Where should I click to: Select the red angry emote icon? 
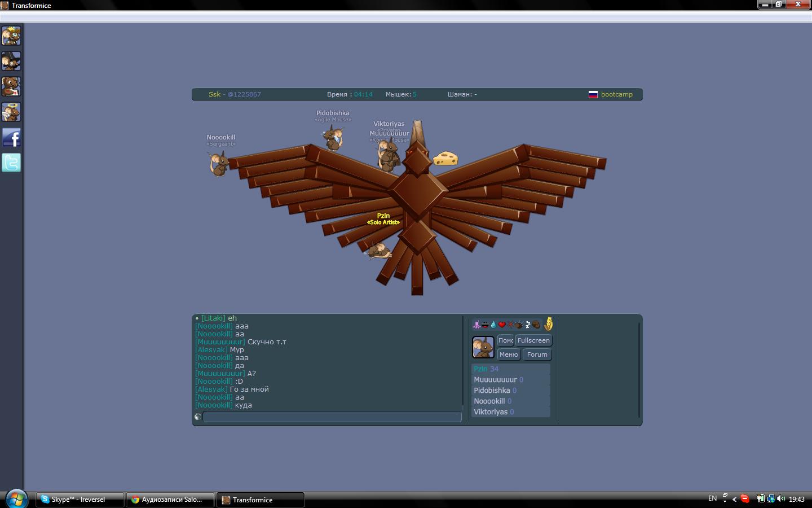click(510, 325)
